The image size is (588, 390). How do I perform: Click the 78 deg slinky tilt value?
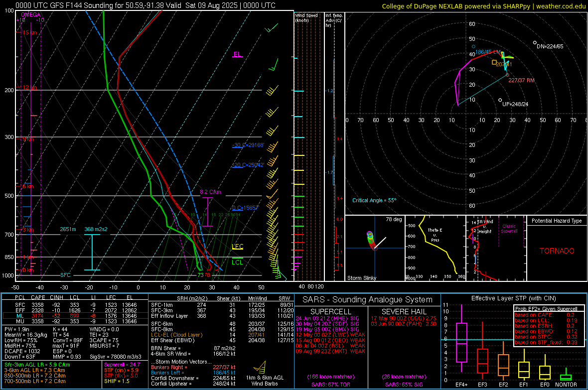pos(394,219)
